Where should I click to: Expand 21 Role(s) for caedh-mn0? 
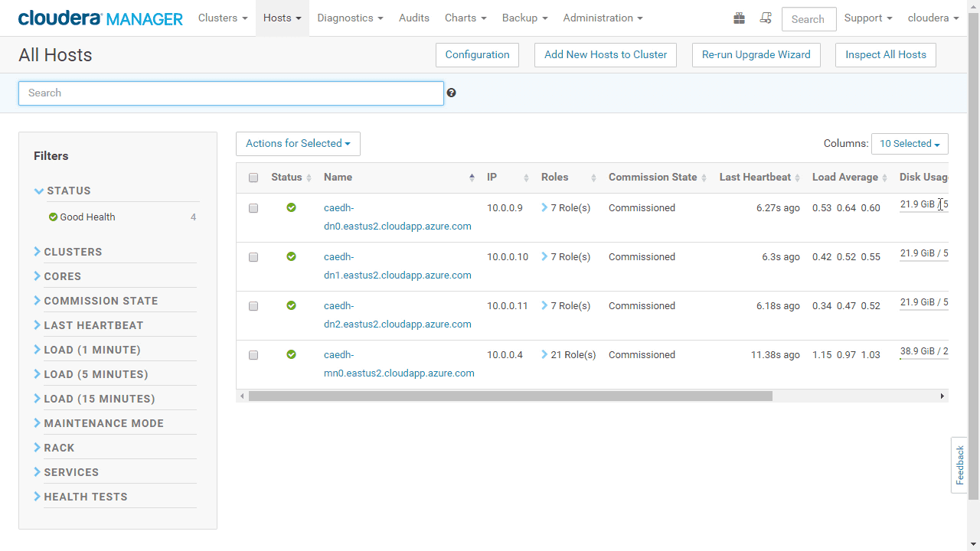point(568,354)
